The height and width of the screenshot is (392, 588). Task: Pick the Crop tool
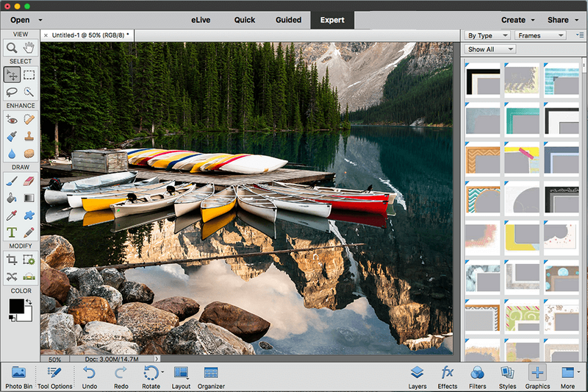pos(12,259)
